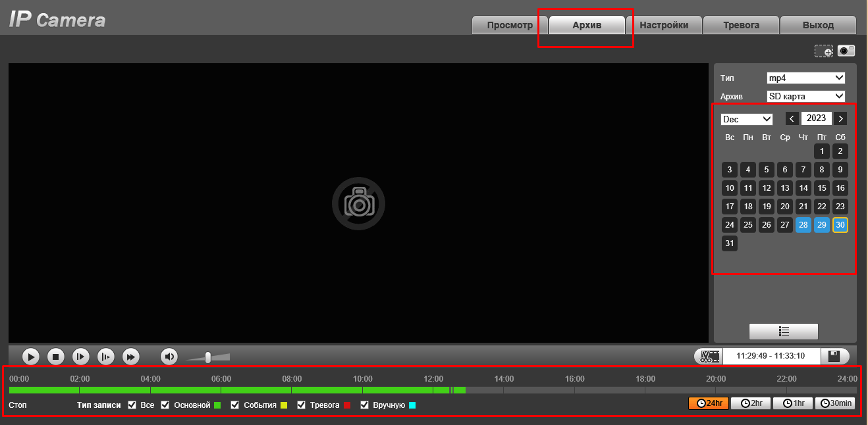The width and height of the screenshot is (868, 425).
Task: Save clip with the floppy disk icon
Action: [x=834, y=356]
